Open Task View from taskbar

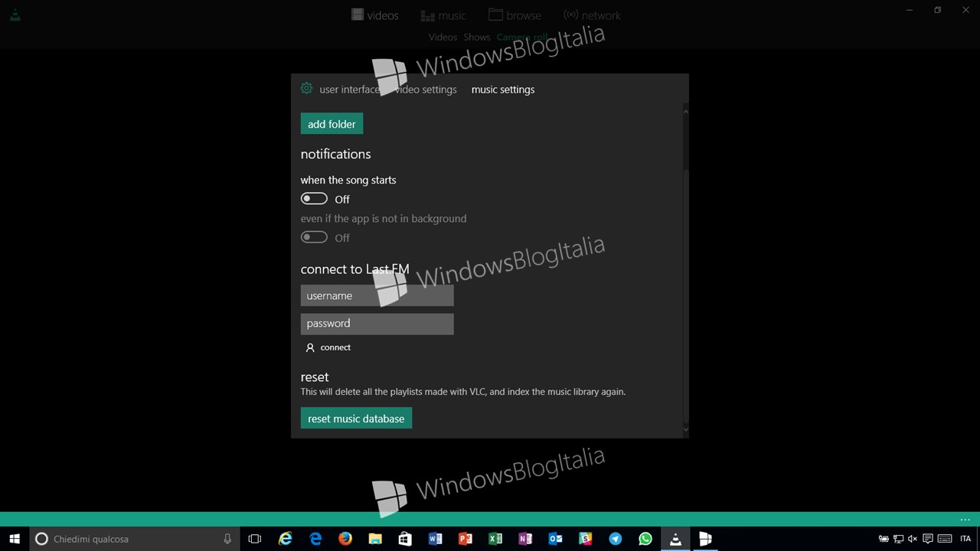pyautogui.click(x=255, y=539)
